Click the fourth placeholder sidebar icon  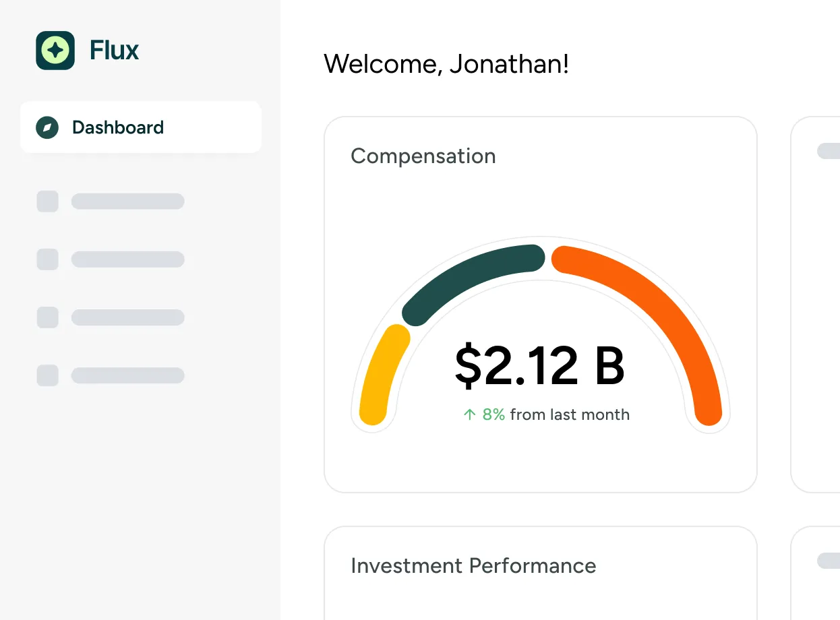point(47,375)
